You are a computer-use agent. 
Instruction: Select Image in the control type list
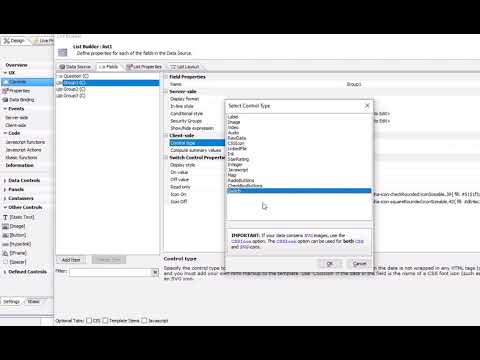point(234,122)
